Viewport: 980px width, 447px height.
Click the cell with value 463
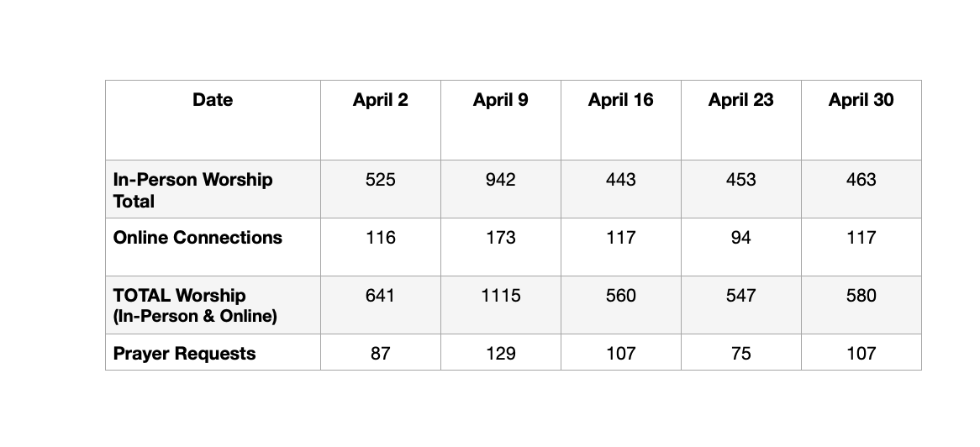click(x=861, y=189)
